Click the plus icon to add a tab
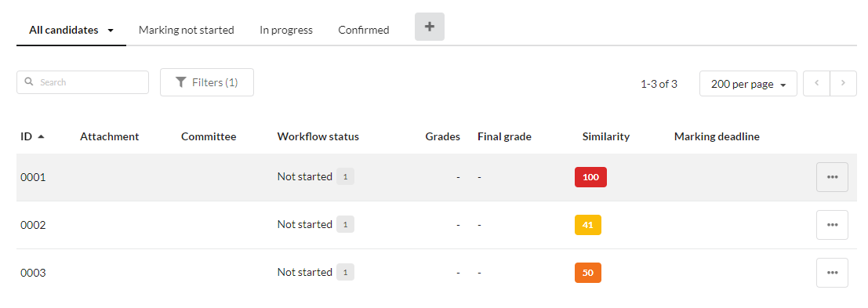 (x=430, y=27)
